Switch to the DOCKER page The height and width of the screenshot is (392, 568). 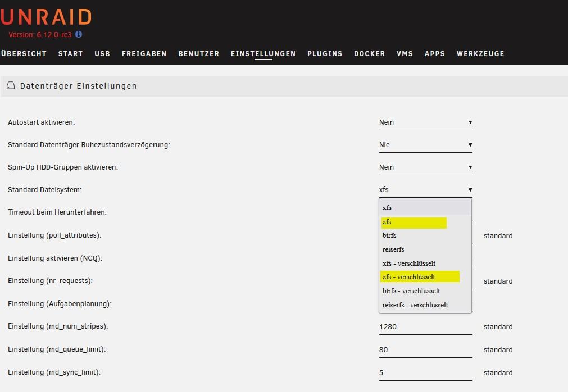tap(370, 53)
